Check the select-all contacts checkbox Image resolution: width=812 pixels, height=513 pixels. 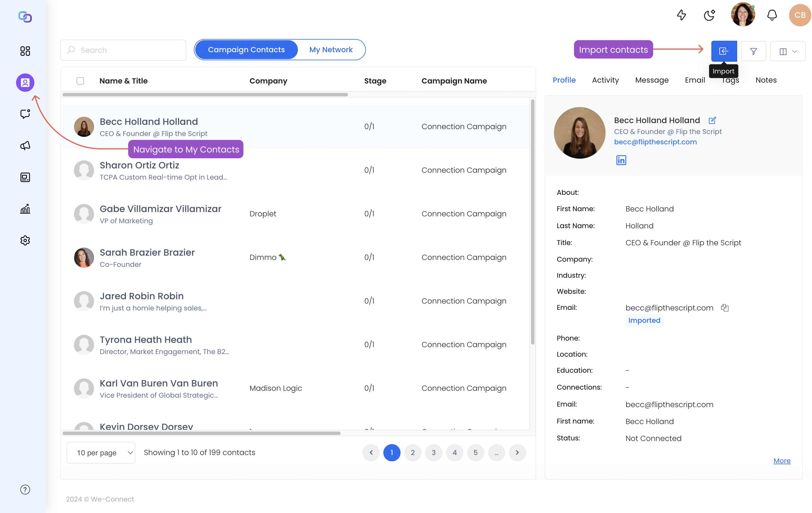(80, 81)
